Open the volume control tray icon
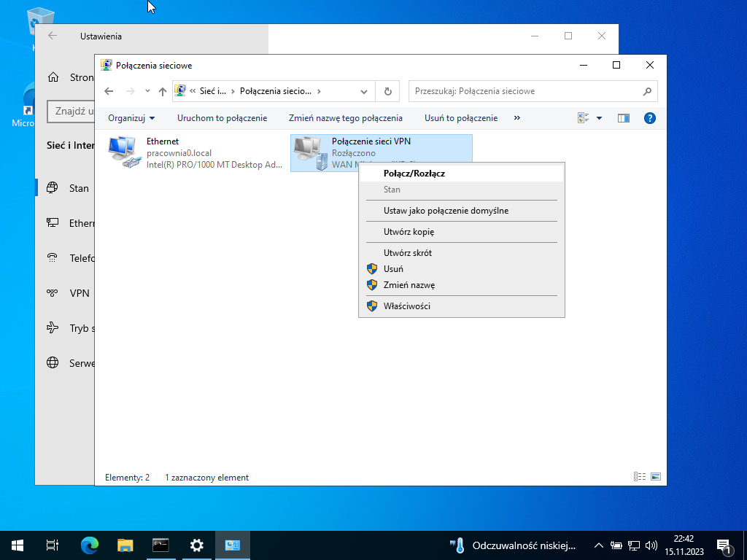The image size is (747, 560). pyautogui.click(x=651, y=545)
